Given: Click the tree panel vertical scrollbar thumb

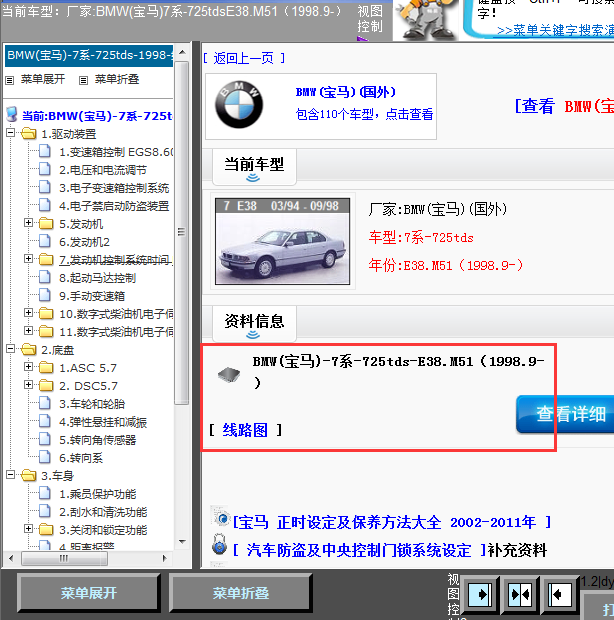Looking at the screenshot, I should [182, 232].
